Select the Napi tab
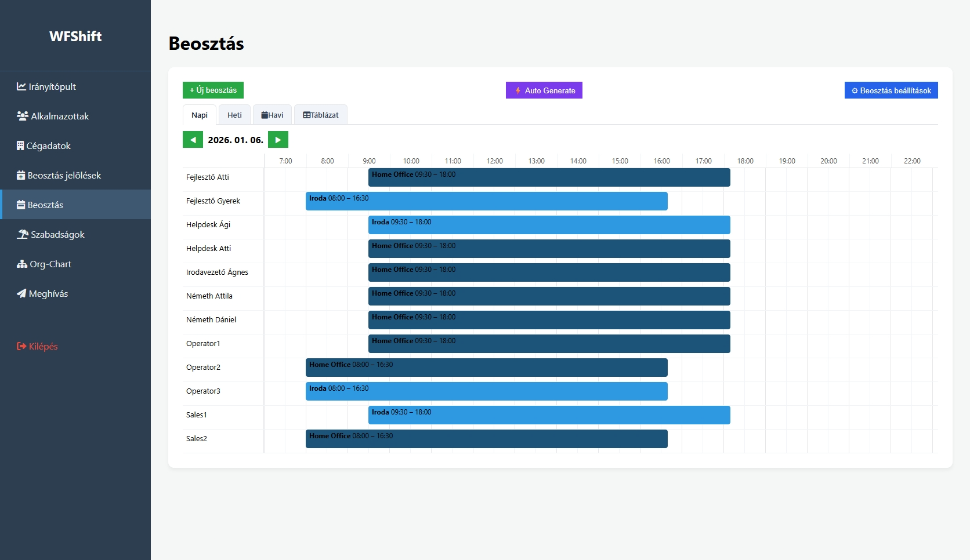Image resolution: width=970 pixels, height=560 pixels. pyautogui.click(x=200, y=115)
